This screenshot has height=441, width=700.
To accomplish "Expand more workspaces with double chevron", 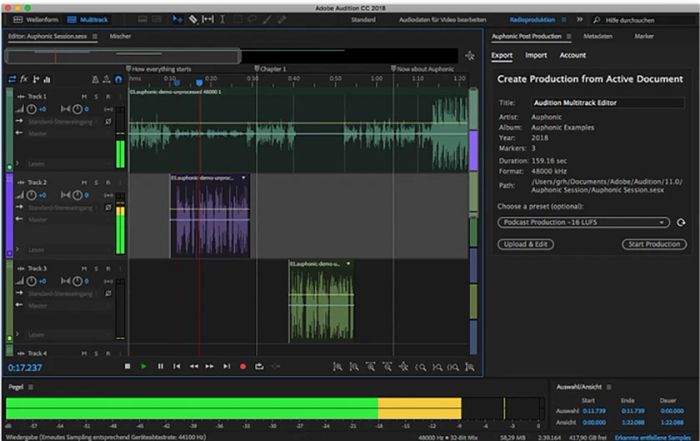I will pos(579,19).
